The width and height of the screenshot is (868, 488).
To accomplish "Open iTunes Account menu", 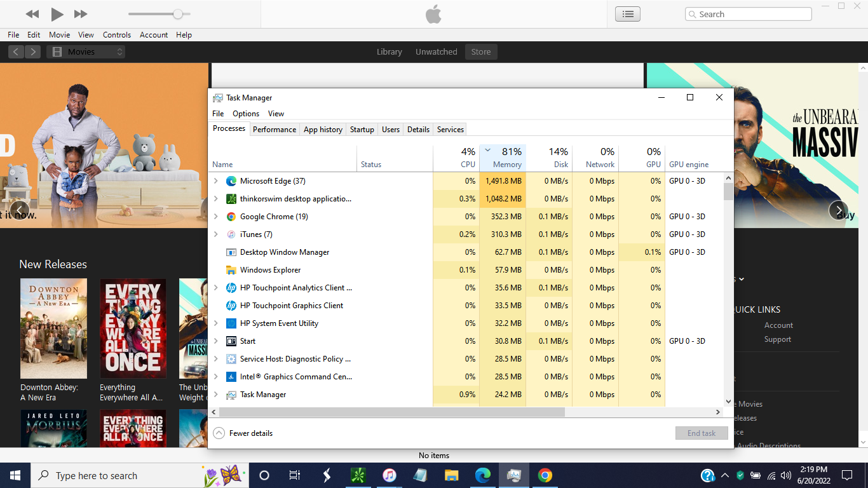I will (154, 35).
